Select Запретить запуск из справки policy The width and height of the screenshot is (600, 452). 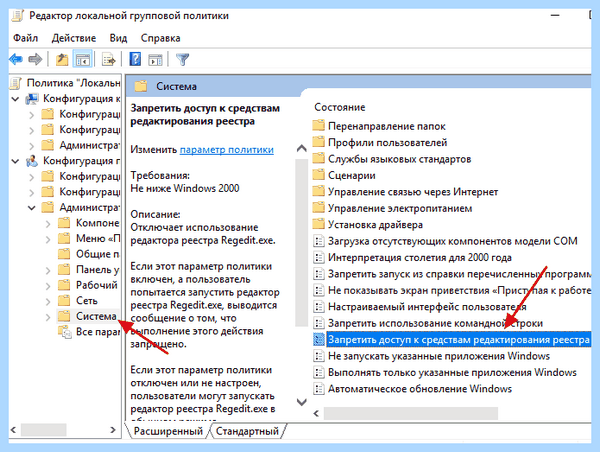[459, 274]
